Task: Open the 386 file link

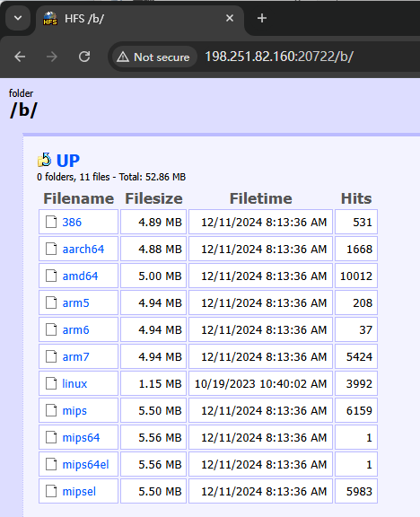Action: (x=72, y=223)
